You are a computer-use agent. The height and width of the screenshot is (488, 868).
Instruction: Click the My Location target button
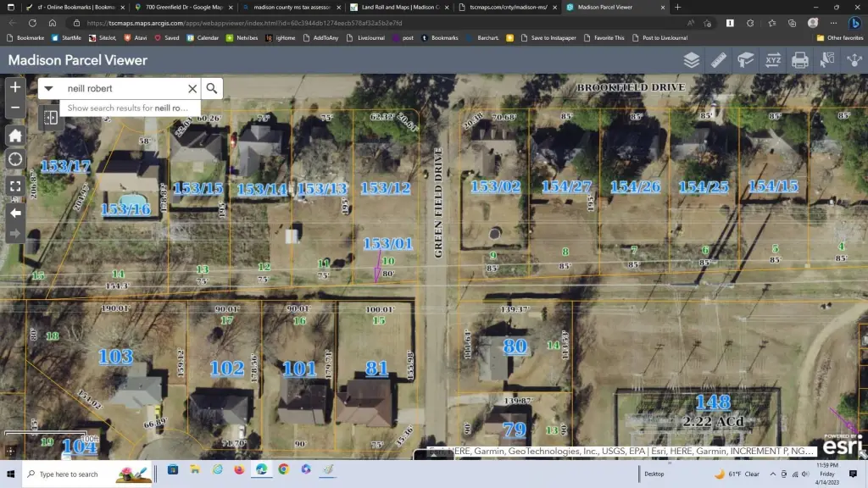(x=15, y=159)
